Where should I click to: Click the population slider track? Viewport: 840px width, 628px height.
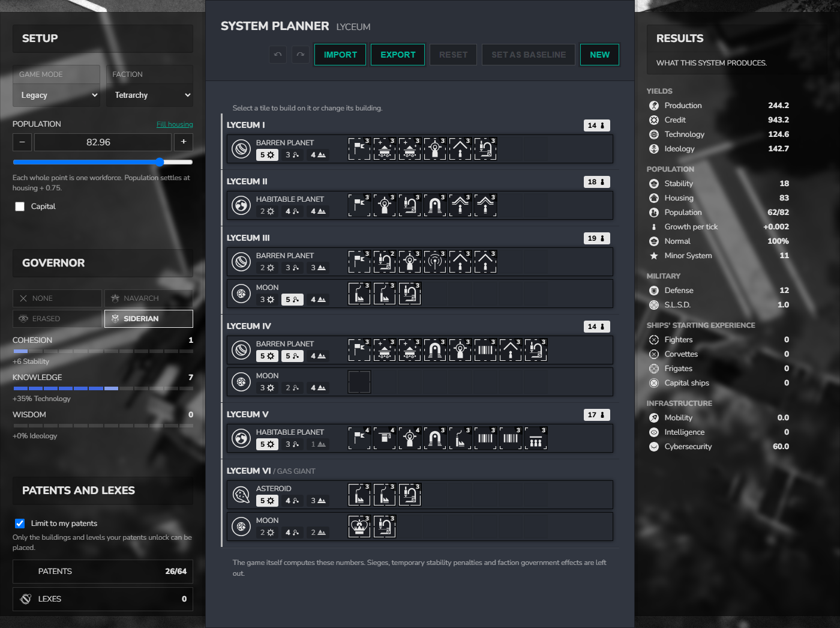[x=103, y=162]
